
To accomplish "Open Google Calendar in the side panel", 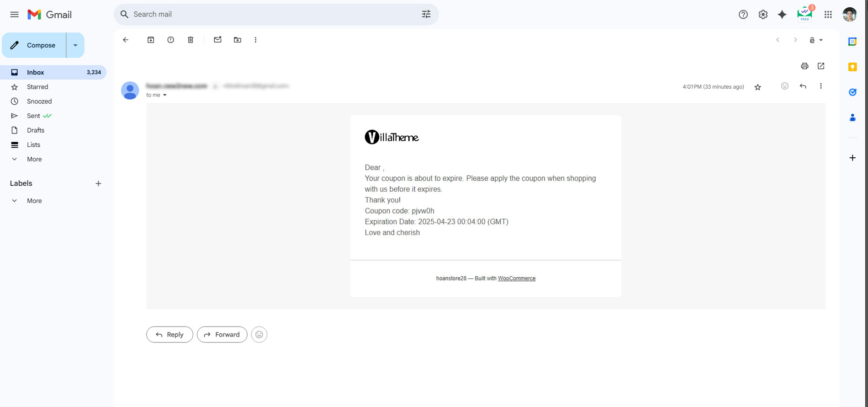I will point(852,42).
